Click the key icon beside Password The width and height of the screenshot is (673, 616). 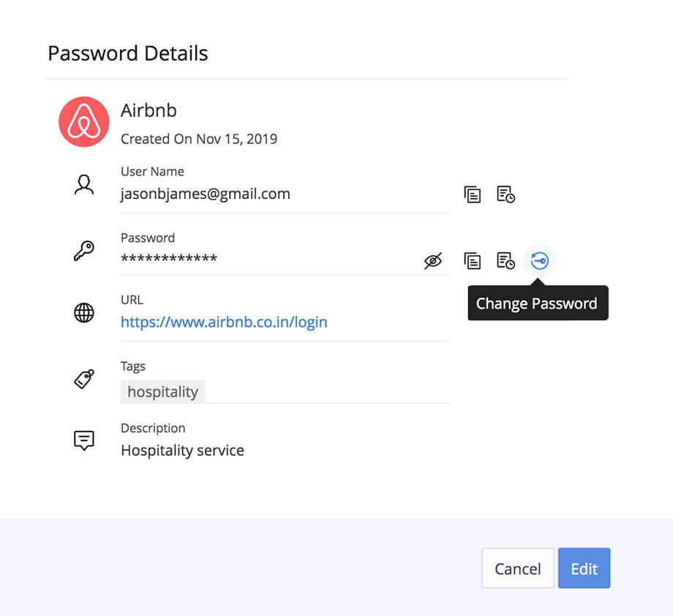(84, 251)
